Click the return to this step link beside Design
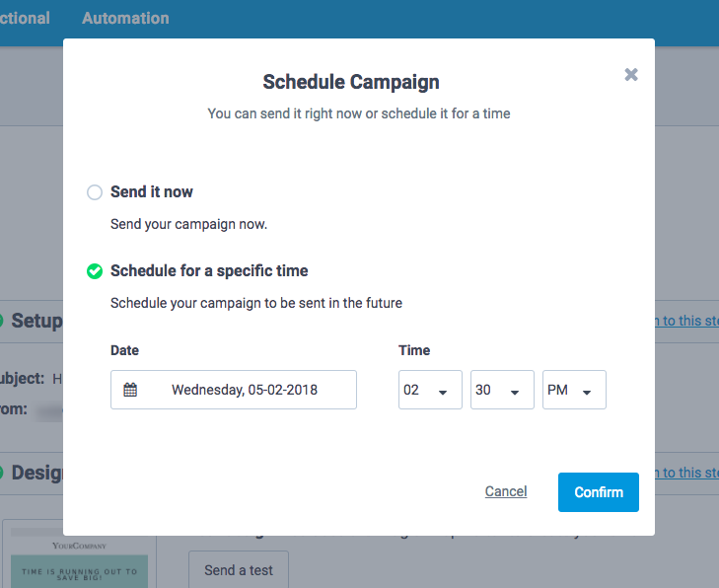The width and height of the screenshot is (719, 588). (687, 473)
